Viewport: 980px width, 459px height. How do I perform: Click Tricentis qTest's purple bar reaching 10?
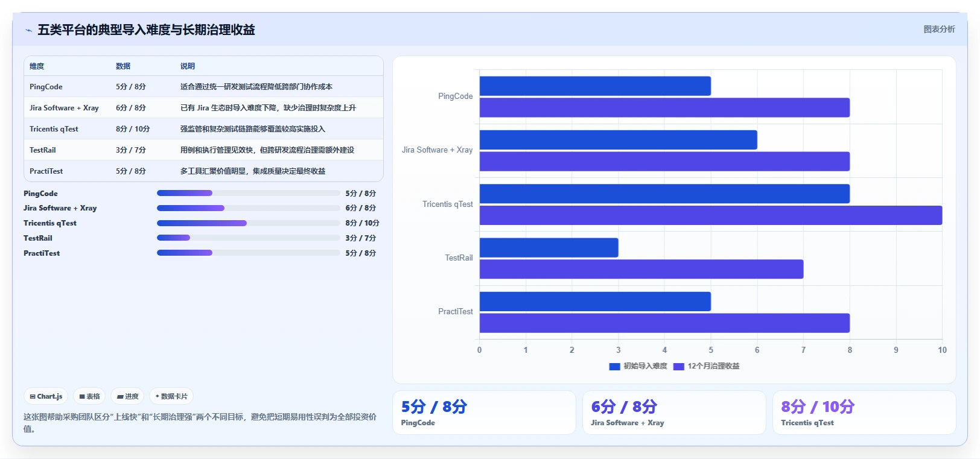click(x=711, y=215)
